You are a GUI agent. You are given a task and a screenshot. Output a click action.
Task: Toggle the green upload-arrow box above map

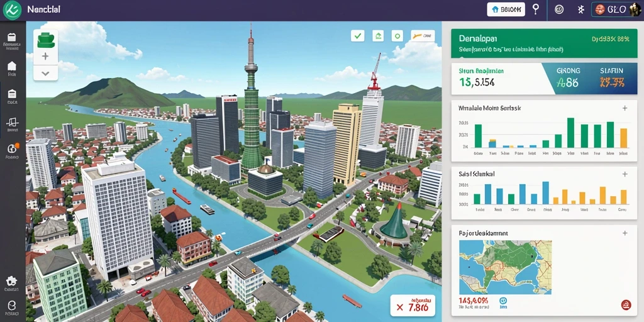[378, 36]
